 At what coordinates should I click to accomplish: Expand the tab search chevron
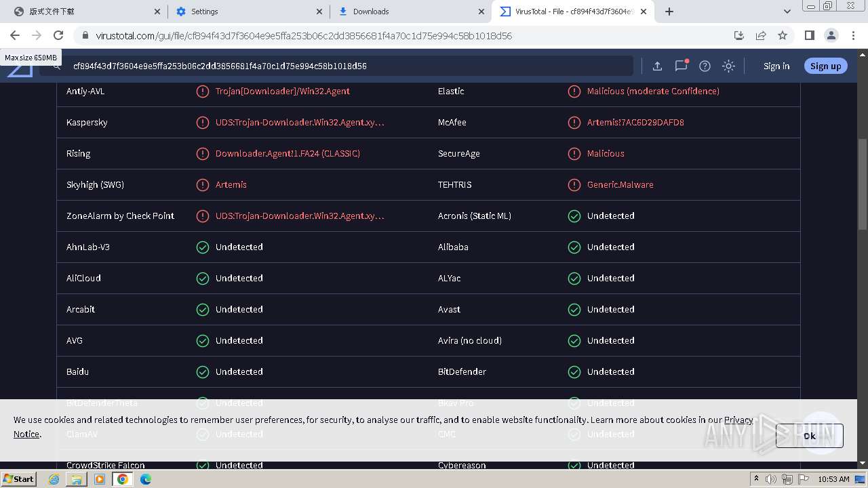[x=787, y=12]
